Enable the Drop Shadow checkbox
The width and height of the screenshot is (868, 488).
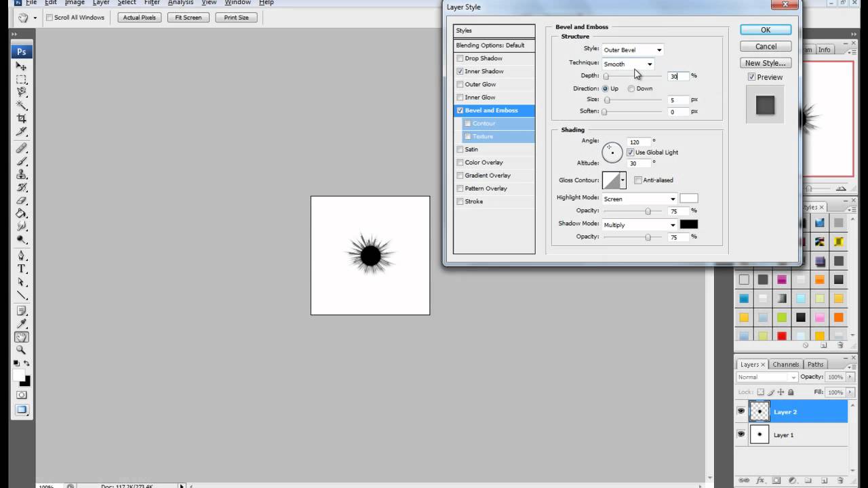460,58
